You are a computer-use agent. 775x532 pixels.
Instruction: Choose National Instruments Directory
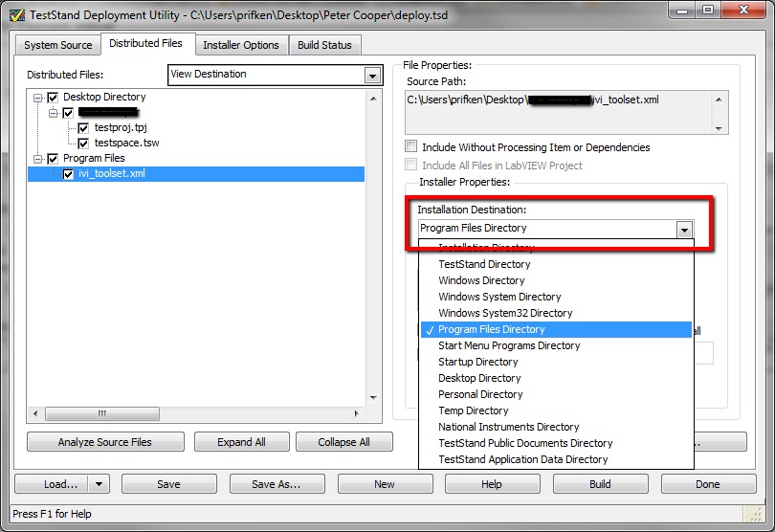coord(556,427)
